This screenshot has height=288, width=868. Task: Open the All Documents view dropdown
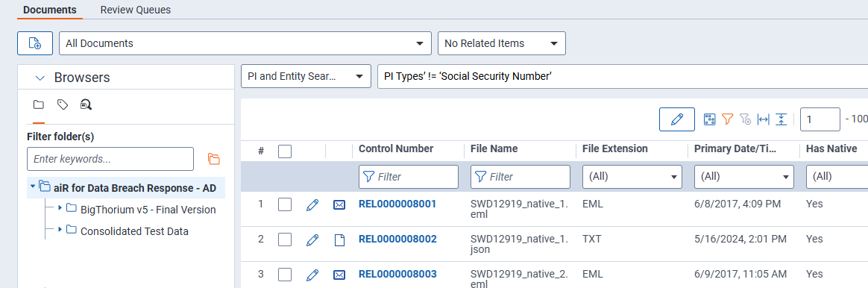coord(245,43)
